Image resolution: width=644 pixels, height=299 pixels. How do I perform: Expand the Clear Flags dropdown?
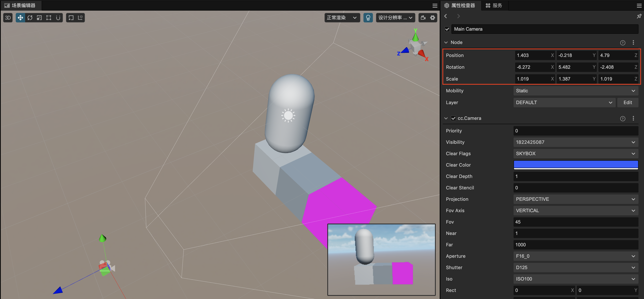pyautogui.click(x=634, y=153)
